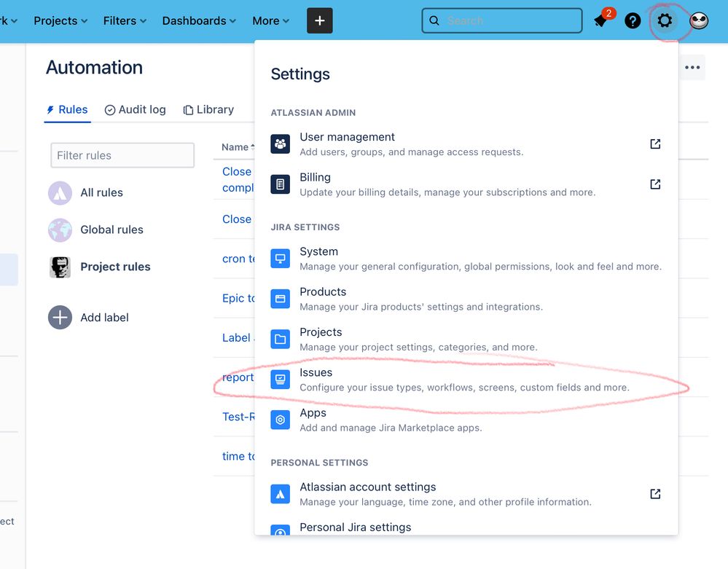
Task: Show All rules list
Action: pos(102,192)
